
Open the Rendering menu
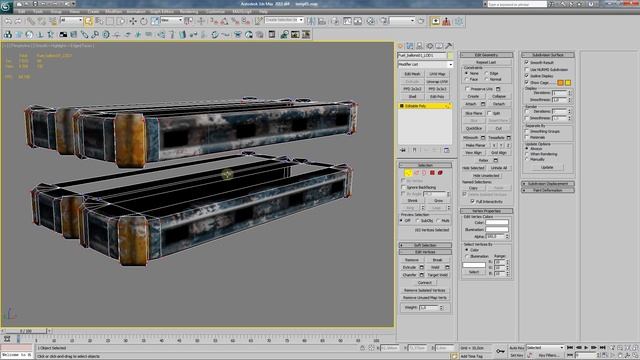pyautogui.click(x=189, y=11)
